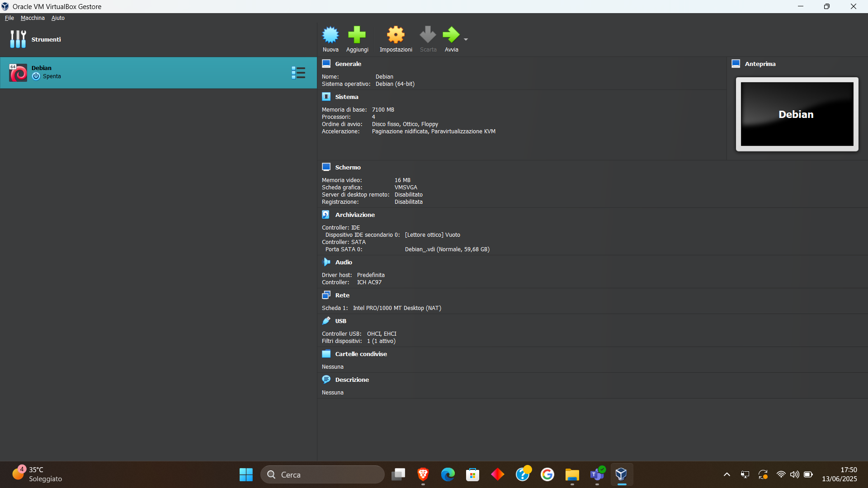Start the VM with Avvia arrow

pyautogui.click(x=451, y=35)
